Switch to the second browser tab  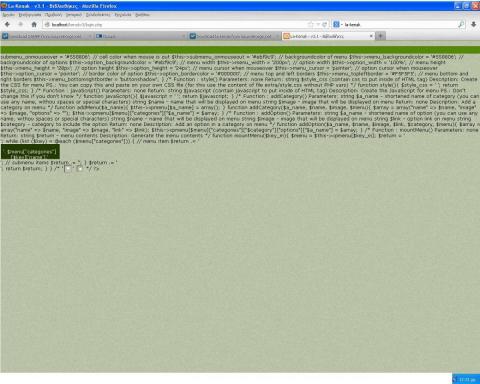140,36
